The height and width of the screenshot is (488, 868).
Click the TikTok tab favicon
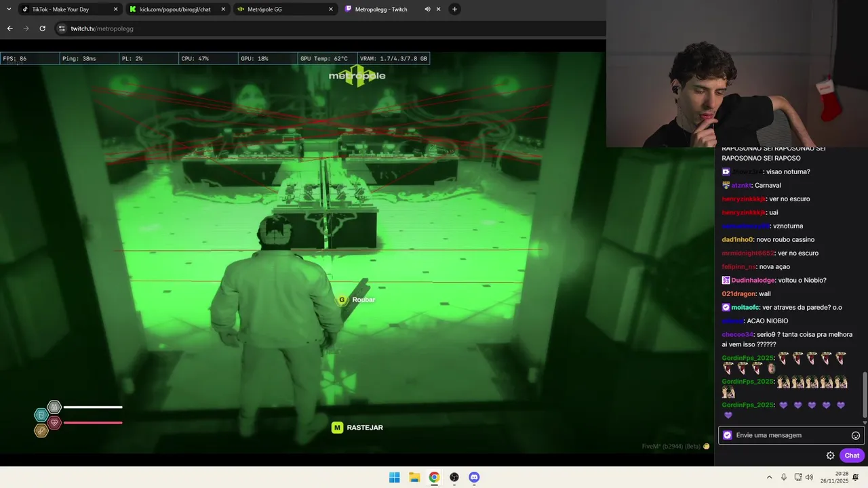(25, 9)
